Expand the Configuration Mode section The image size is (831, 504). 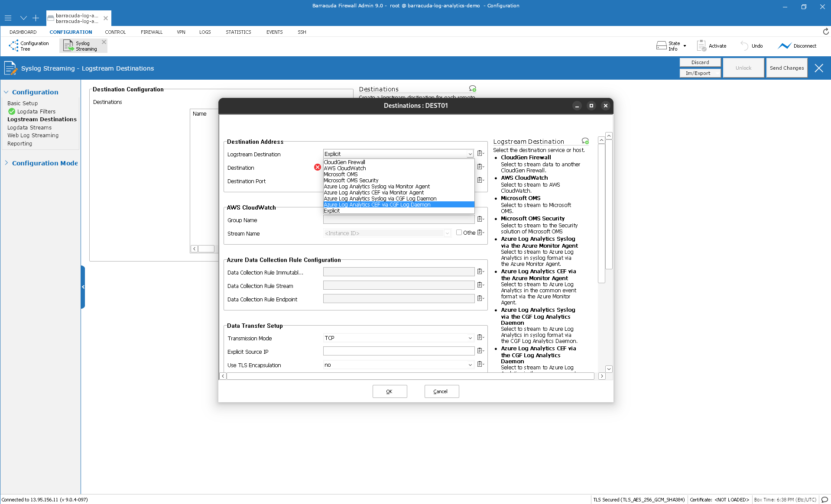pyautogui.click(x=6, y=163)
